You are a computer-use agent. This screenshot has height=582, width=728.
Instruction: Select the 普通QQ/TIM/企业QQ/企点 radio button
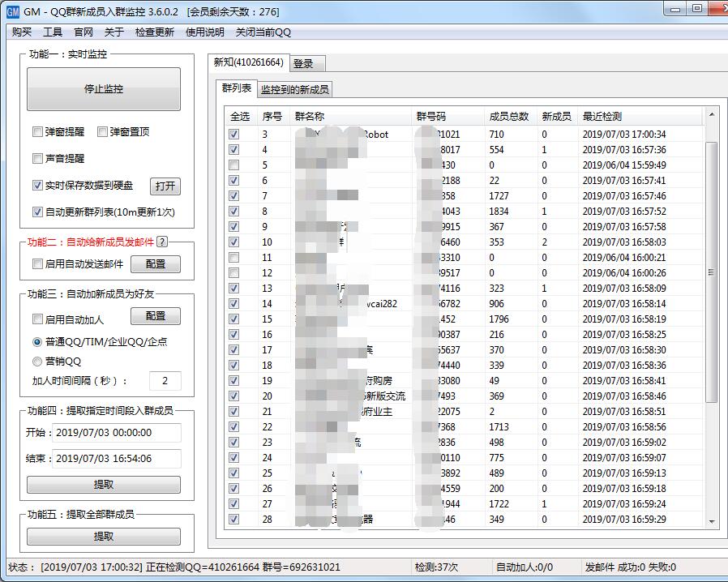[x=37, y=342]
